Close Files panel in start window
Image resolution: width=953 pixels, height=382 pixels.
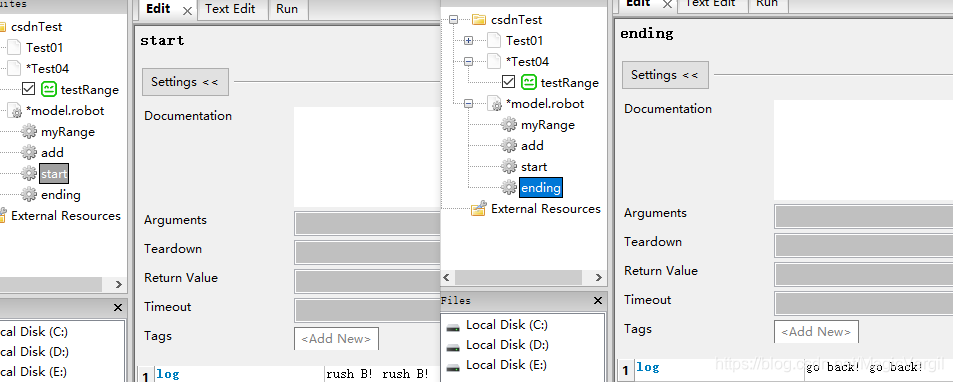pyautogui.click(x=118, y=308)
